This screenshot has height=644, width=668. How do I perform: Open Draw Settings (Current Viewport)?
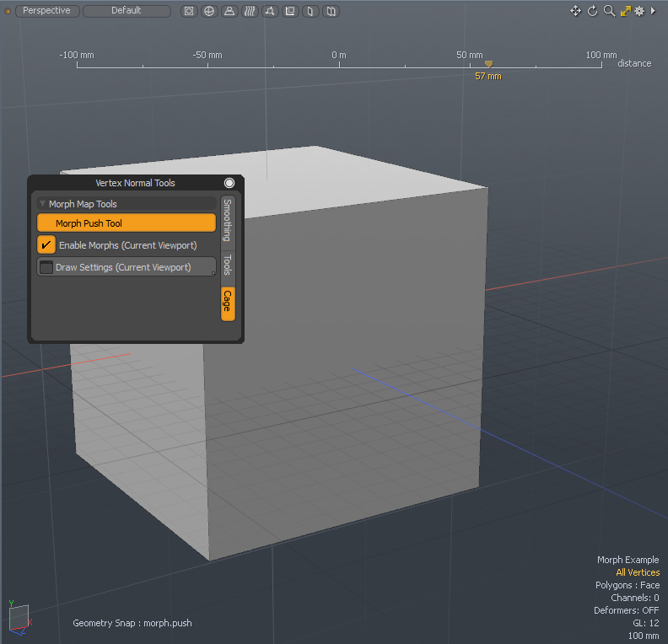pyautogui.click(x=127, y=267)
